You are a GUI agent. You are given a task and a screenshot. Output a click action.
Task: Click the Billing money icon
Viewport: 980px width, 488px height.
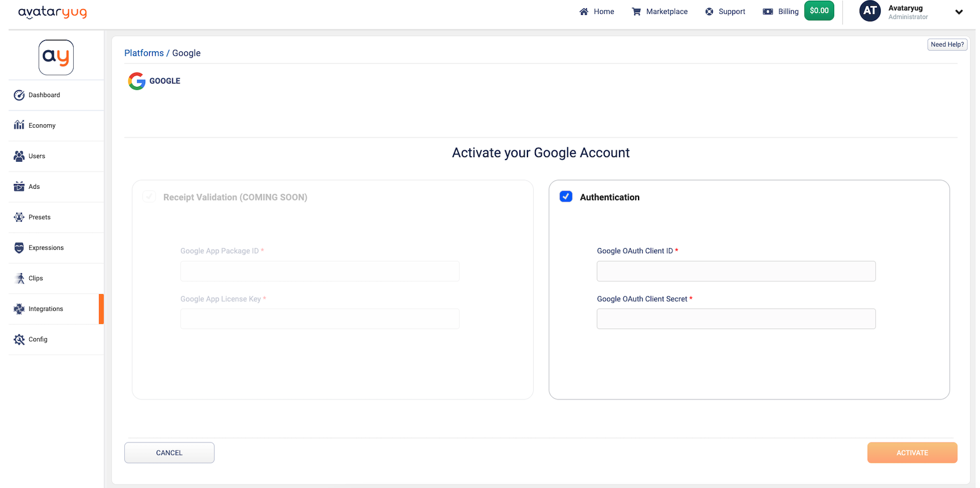[768, 12]
